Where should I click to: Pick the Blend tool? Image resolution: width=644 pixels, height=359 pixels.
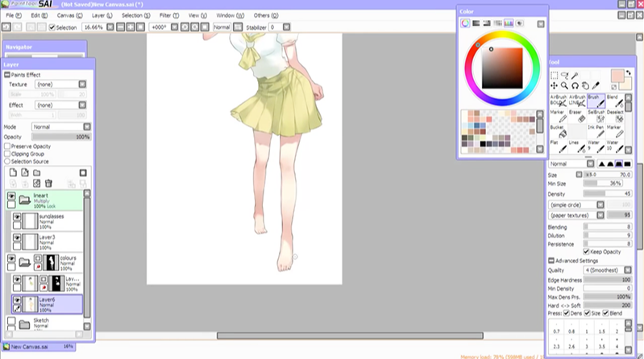(613, 100)
